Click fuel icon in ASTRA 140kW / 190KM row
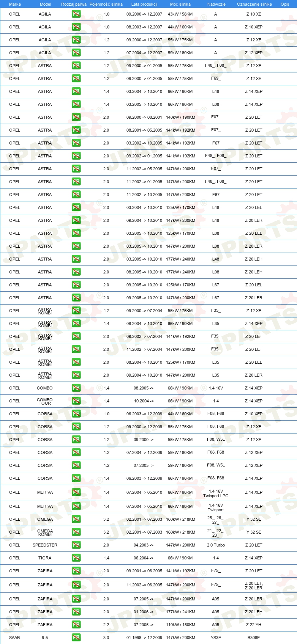The height and width of the screenshot is (644, 297). coord(76,117)
